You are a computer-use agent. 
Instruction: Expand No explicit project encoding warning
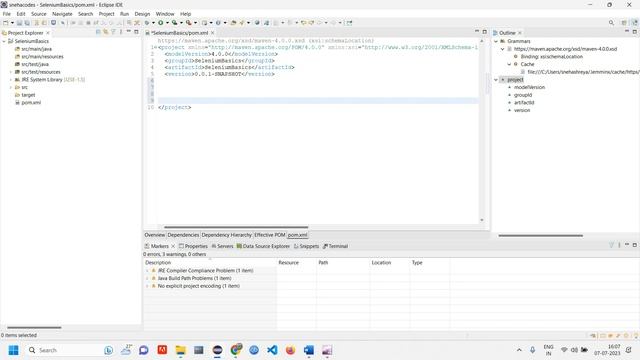coord(147,286)
